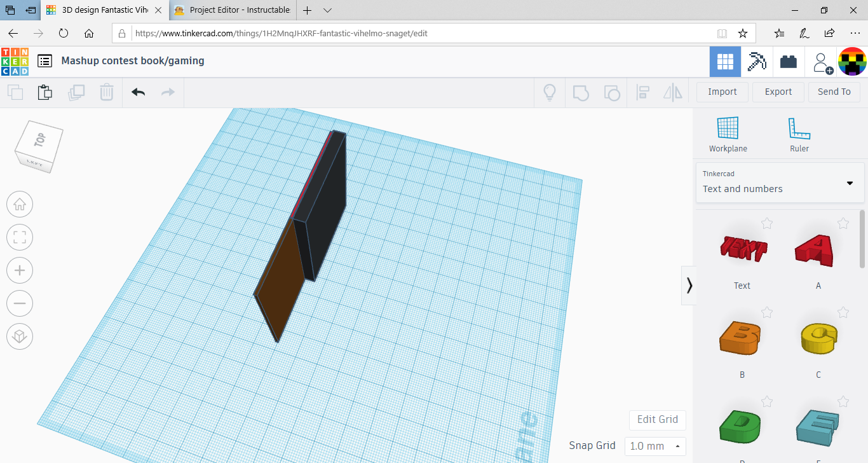The image size is (868, 463).
Task: Undo the last action
Action: click(x=138, y=92)
